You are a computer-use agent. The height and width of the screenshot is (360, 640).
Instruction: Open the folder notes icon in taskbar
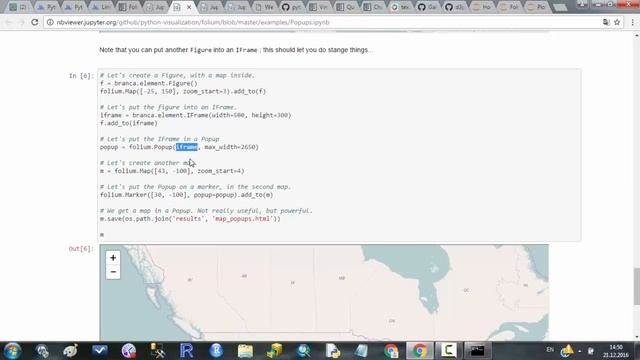click(245, 351)
